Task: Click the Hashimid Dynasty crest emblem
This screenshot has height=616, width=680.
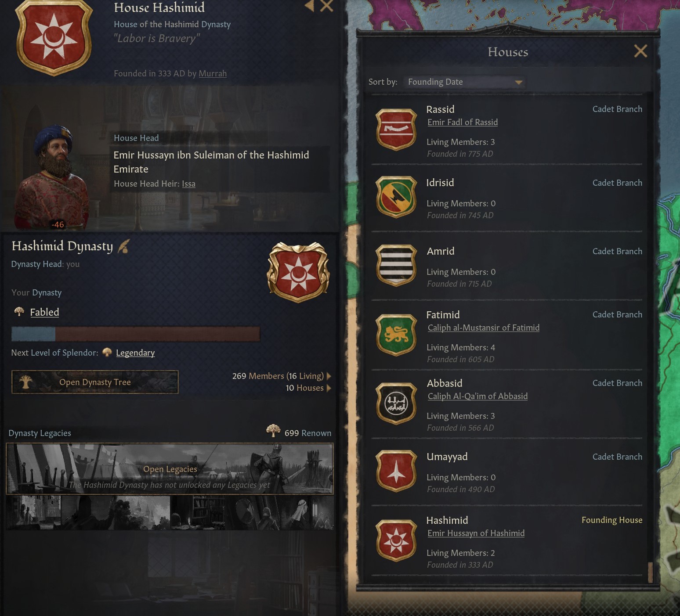Action: (298, 272)
